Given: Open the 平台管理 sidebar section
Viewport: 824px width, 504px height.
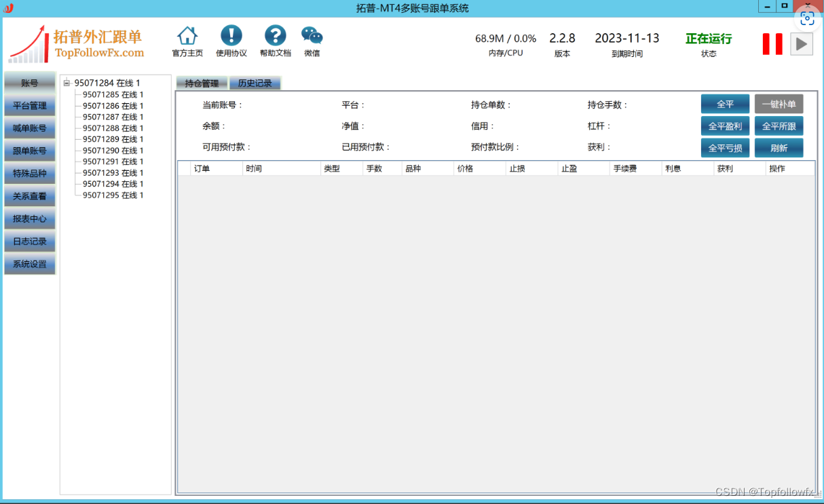Looking at the screenshot, I should (30, 106).
